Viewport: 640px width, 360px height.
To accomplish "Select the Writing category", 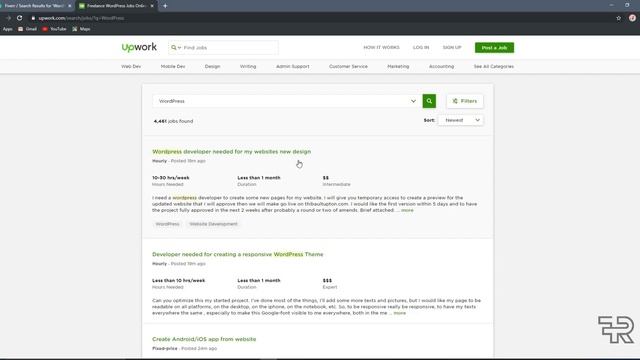I will (248, 66).
